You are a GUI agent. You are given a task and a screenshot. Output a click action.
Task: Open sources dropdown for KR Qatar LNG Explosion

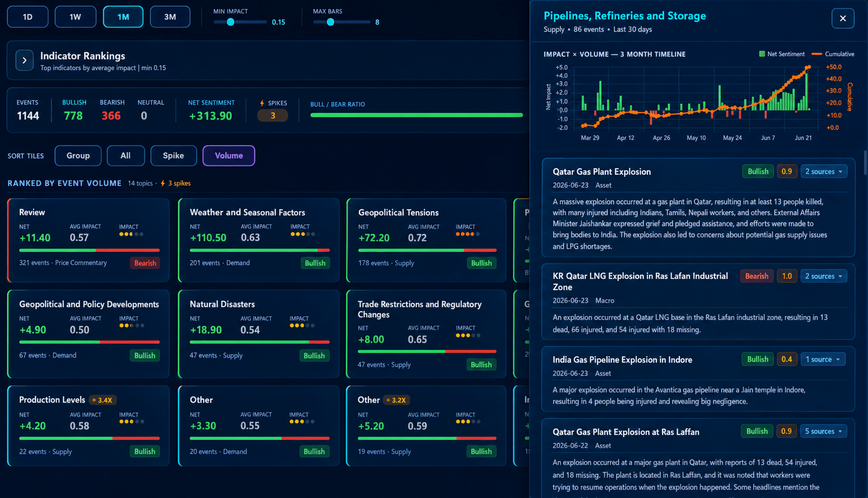click(823, 276)
